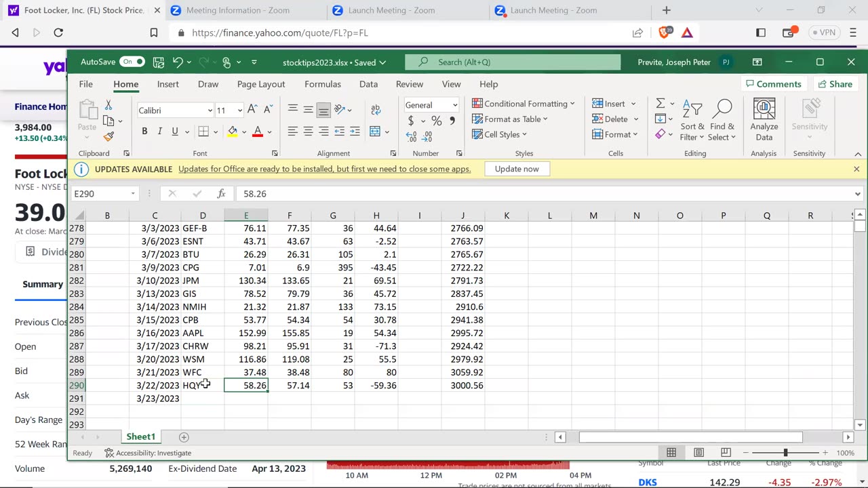Open the font name Calibri dropdown

[210, 110]
